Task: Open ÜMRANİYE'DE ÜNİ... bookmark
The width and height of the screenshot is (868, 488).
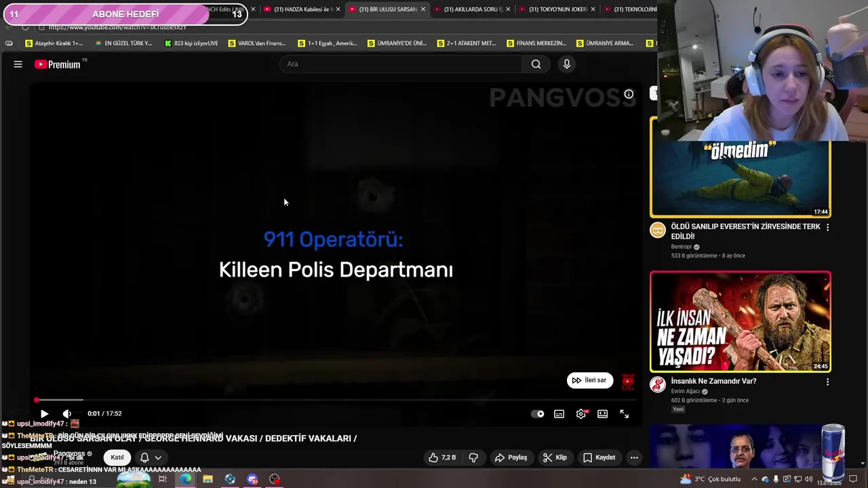Action: tap(397, 43)
